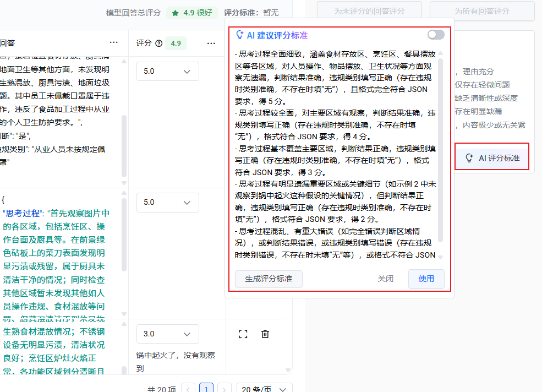Click the 使用 button
The height and width of the screenshot is (392, 542).
click(x=426, y=279)
